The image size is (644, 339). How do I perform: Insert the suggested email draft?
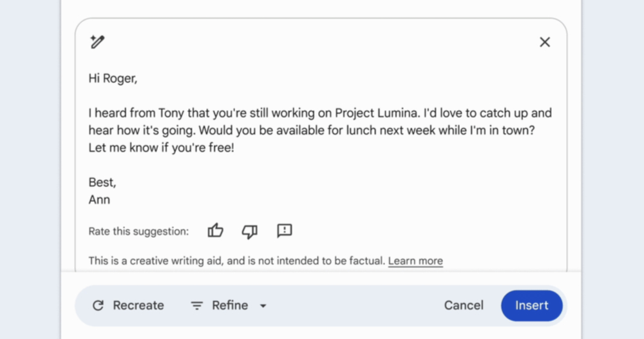coord(531,305)
